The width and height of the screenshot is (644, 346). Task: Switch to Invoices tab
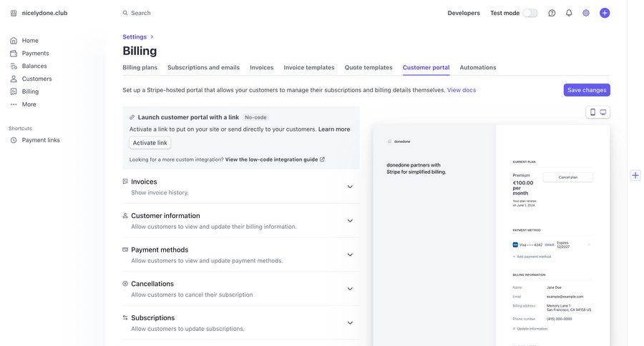coord(262,67)
